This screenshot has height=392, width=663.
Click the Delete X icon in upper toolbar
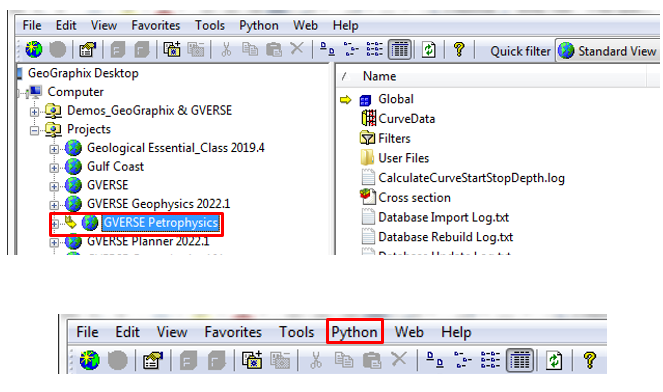coord(297,49)
